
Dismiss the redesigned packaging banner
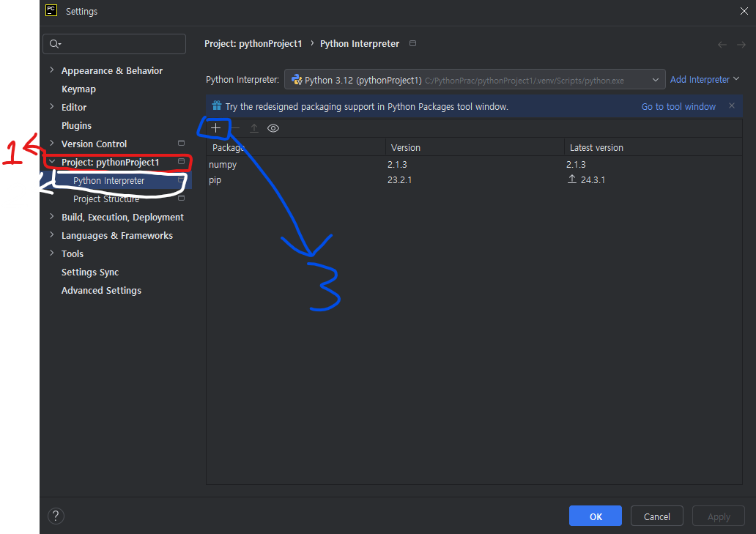coord(731,105)
